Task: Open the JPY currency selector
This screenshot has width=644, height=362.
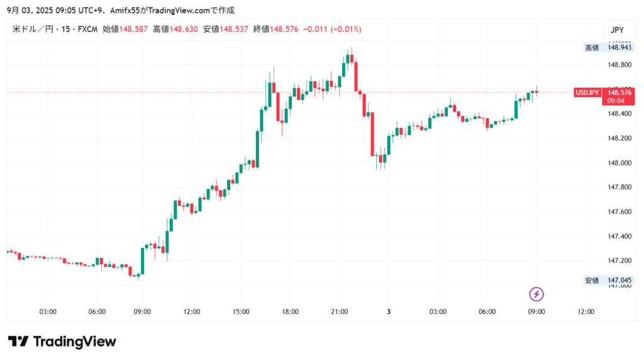Action: tap(617, 30)
